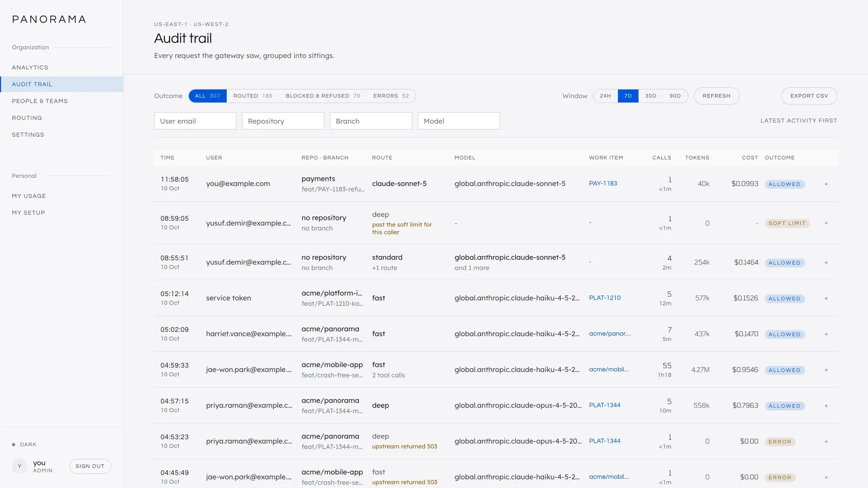Screen dimensions: 868x488
Task: Focus the Repository filter field
Action: point(283,121)
